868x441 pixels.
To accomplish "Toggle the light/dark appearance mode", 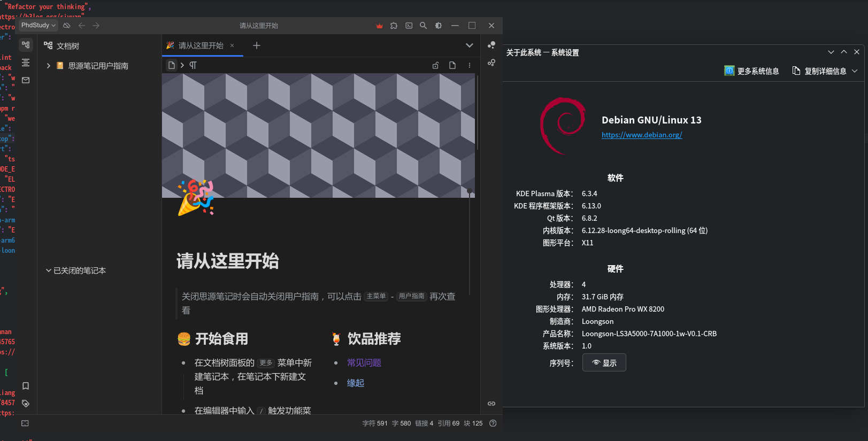I will pos(439,26).
